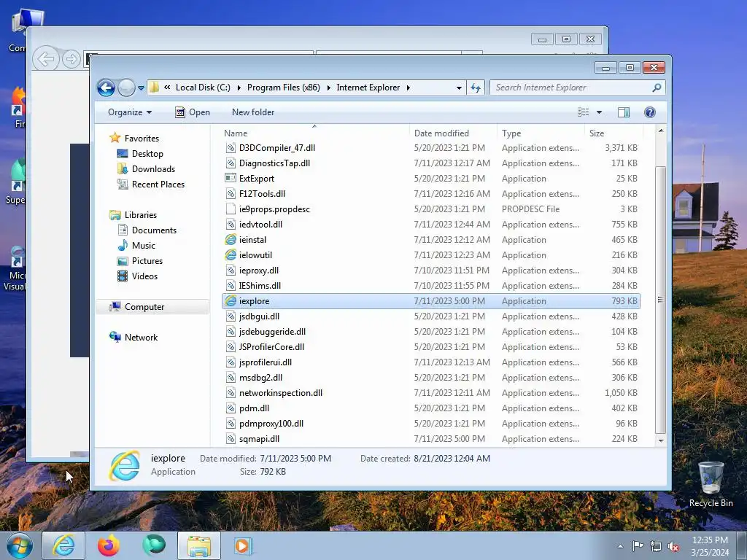Select the JSProfilerCore.dll file icon
This screenshot has height=560, width=747.
pos(231,347)
